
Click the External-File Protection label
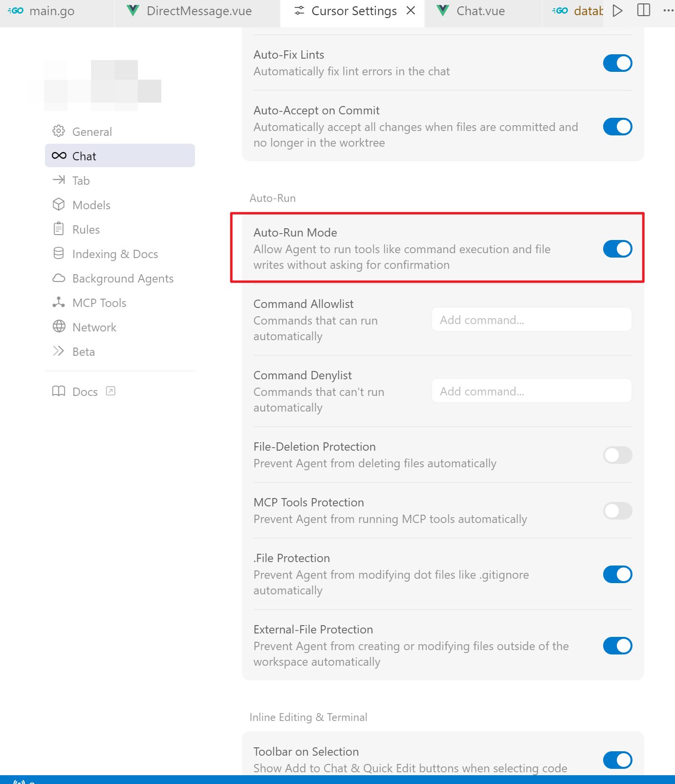click(x=313, y=629)
